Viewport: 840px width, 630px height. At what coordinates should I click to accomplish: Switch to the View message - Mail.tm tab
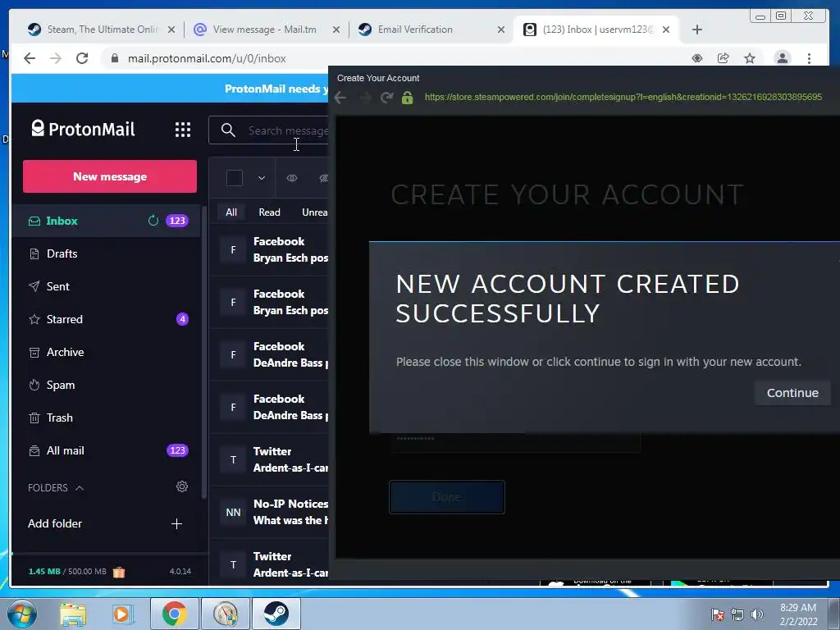(x=265, y=30)
